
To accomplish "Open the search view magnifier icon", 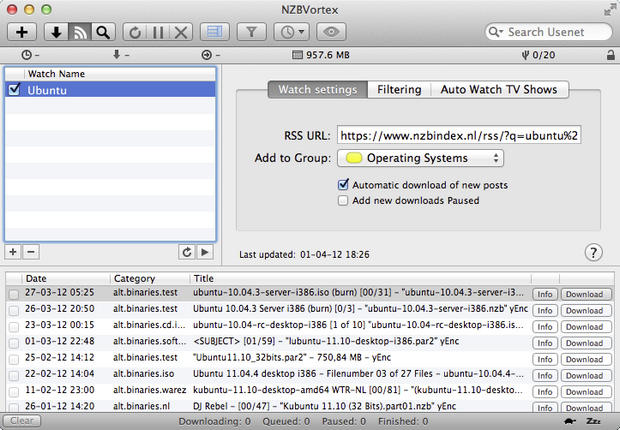I will (103, 32).
